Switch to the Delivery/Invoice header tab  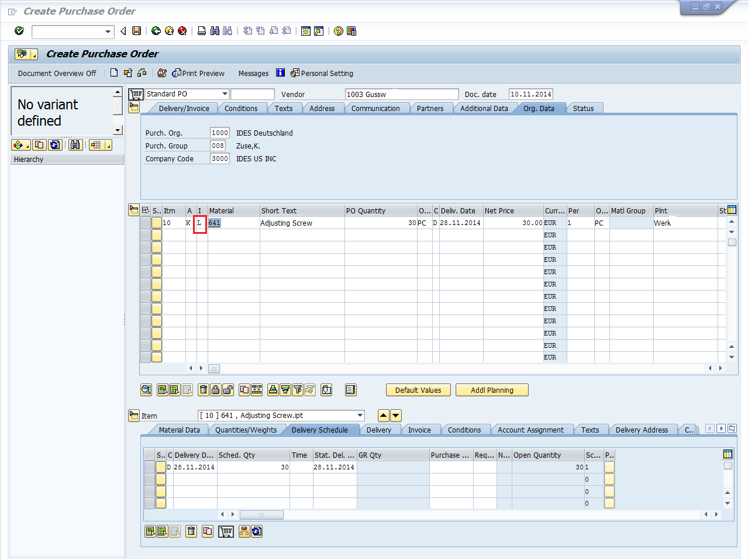(184, 109)
